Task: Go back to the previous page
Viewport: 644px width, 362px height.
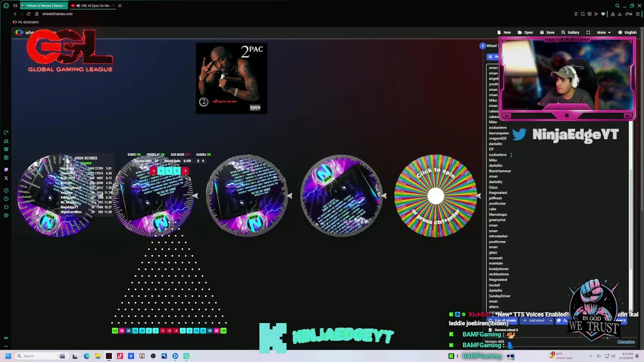Action: click(x=15, y=14)
